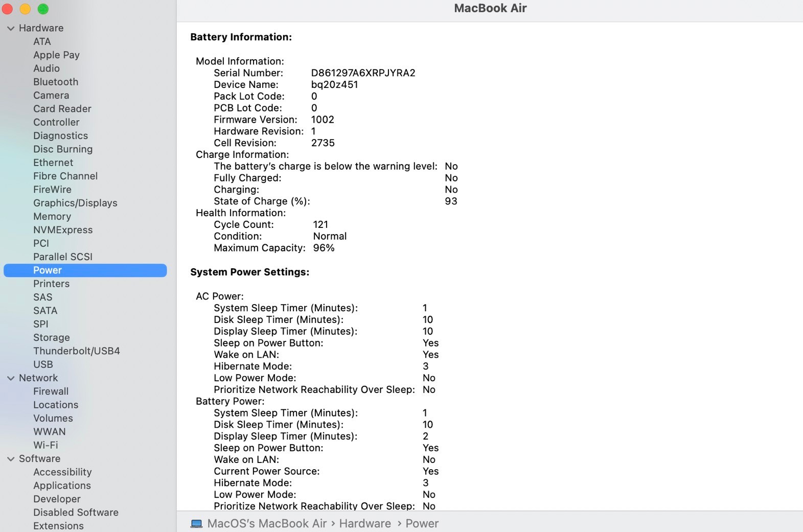Screen dimensions: 803x532
Task: Collapse the Network section chevron
Action: pyautogui.click(x=11, y=378)
